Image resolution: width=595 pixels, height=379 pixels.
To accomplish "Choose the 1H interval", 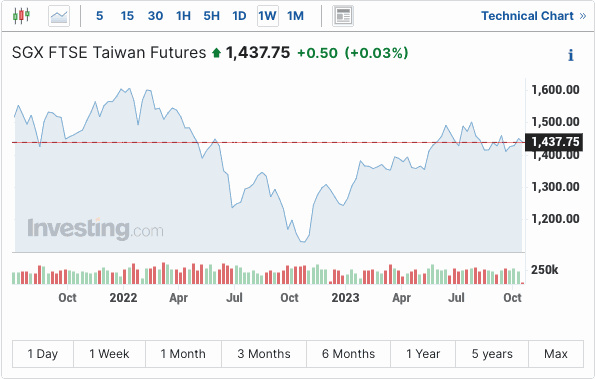I will pyautogui.click(x=183, y=16).
